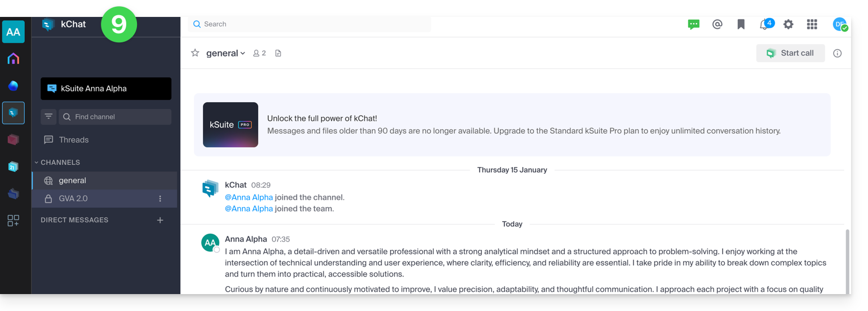This screenshot has width=868, height=311.
Task: Open notifications bell with badge 4
Action: (764, 24)
